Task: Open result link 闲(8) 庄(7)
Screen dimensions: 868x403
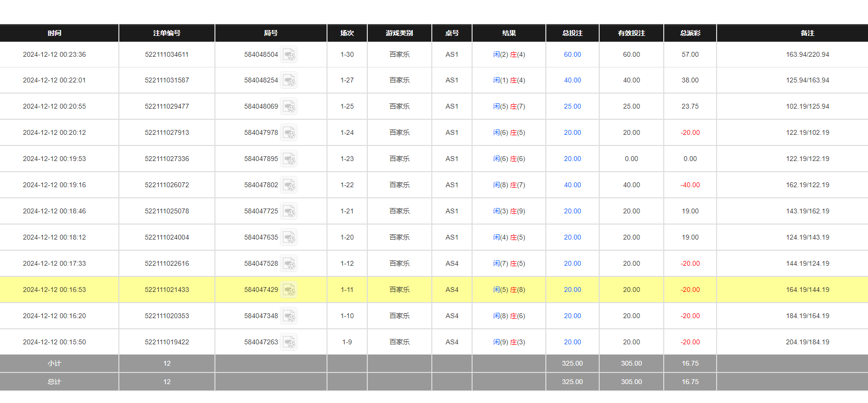Action: point(508,185)
